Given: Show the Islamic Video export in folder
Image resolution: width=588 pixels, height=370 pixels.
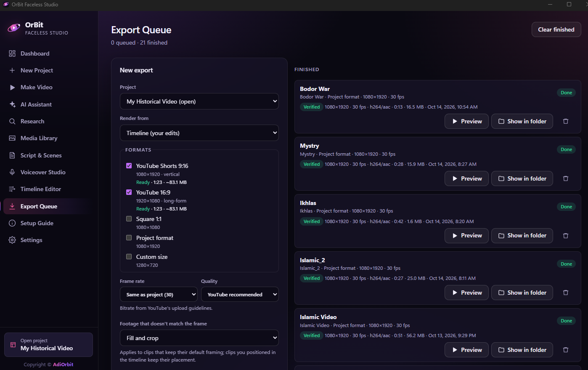Looking at the screenshot, I should (522, 350).
